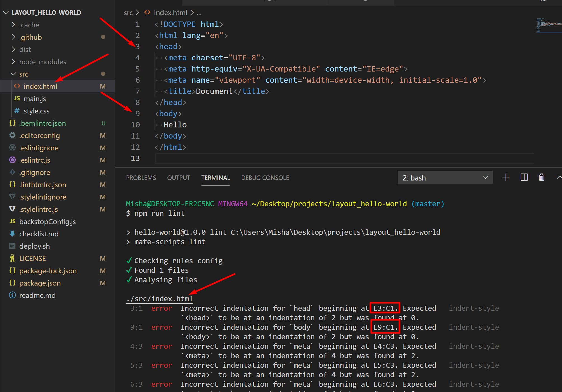The image size is (562, 392).
Task: Select the TERMINAL tab in panel
Action: coord(215,178)
